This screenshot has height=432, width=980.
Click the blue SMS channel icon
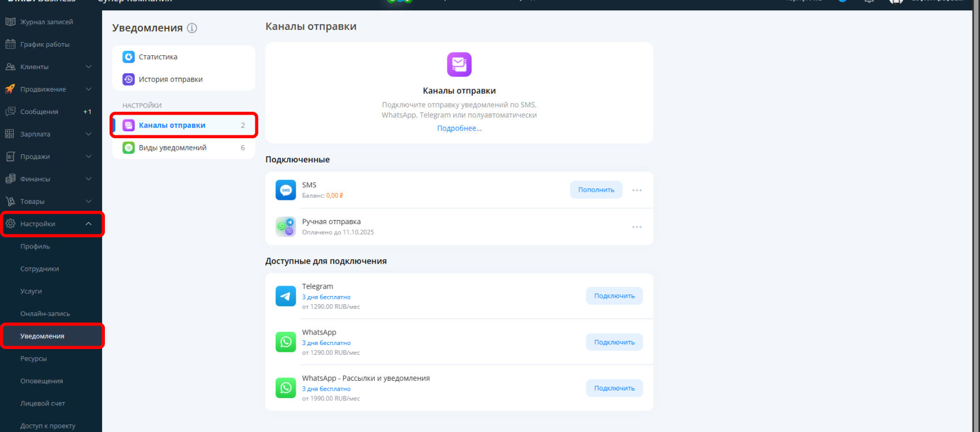(x=286, y=190)
